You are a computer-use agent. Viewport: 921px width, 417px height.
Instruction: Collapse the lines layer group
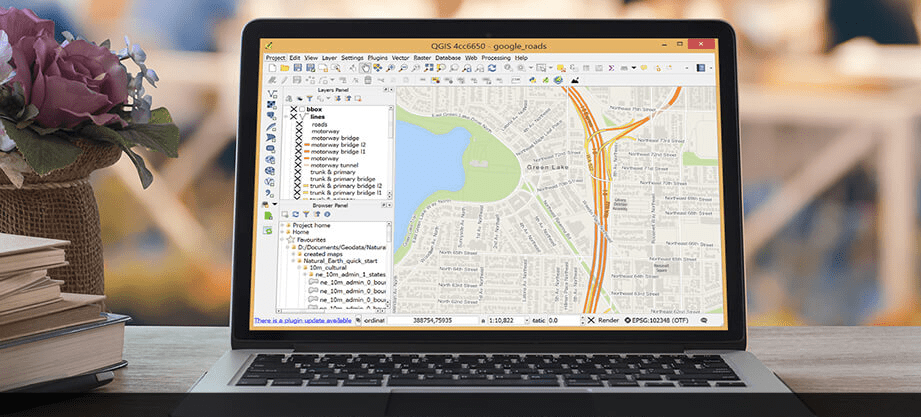pyautogui.click(x=287, y=116)
